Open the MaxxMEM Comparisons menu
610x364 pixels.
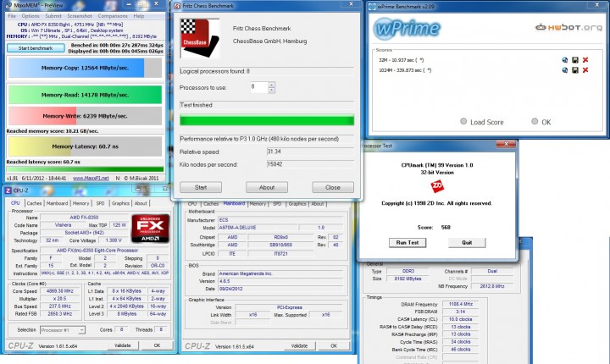tap(113, 16)
